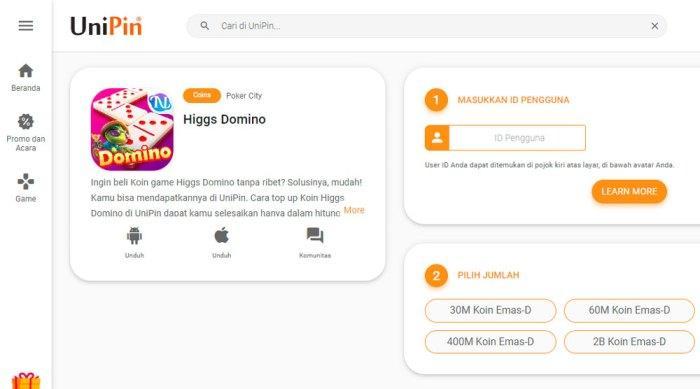
Task: Select 400M Koin Emas-D
Action: tap(491, 342)
